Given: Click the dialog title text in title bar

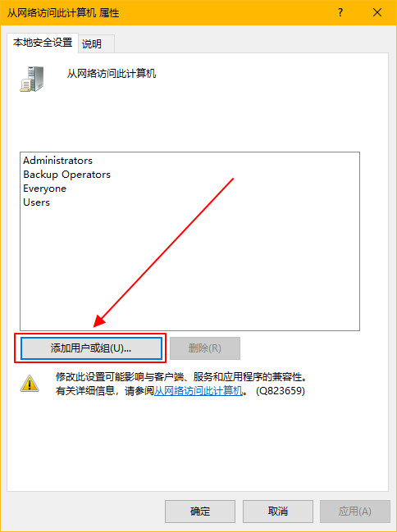Looking at the screenshot, I should pyautogui.click(x=63, y=13).
